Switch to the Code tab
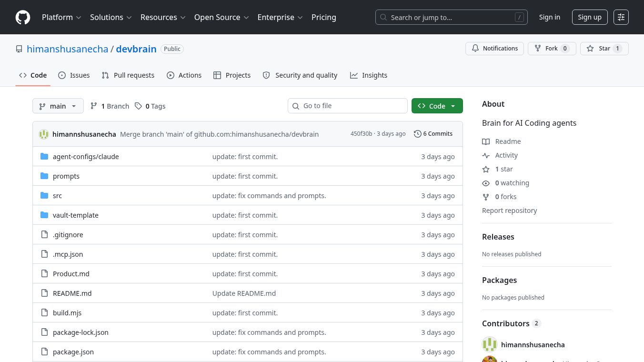Screen dimensions: 644x362 click(x=33, y=75)
